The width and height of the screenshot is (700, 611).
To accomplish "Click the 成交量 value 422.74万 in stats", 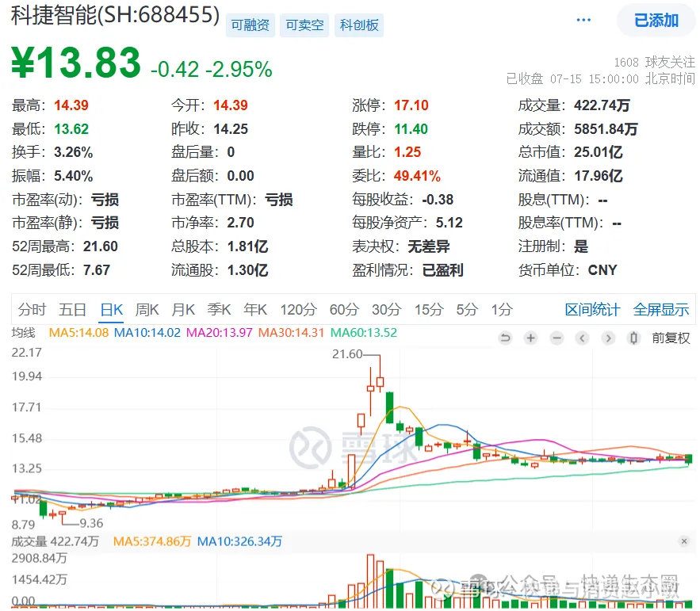I will (602, 105).
